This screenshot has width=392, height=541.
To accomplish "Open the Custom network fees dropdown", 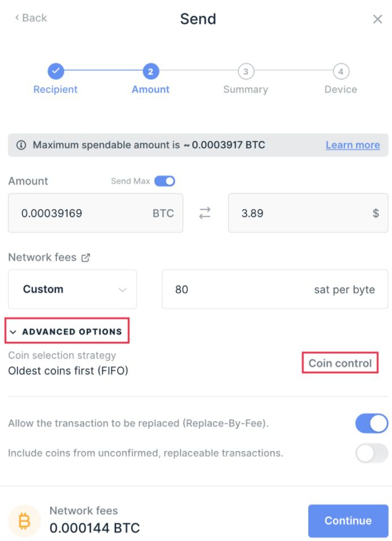I will tap(72, 289).
